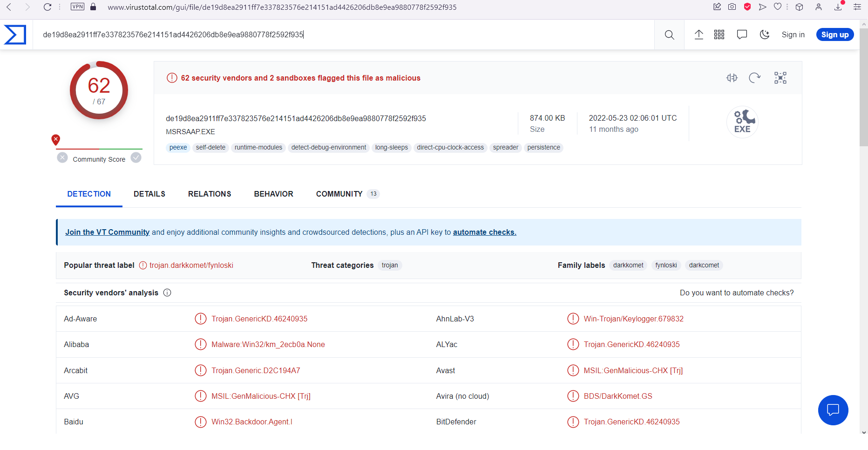
Task: Click the VirusTotal hash search field
Action: [x=344, y=35]
